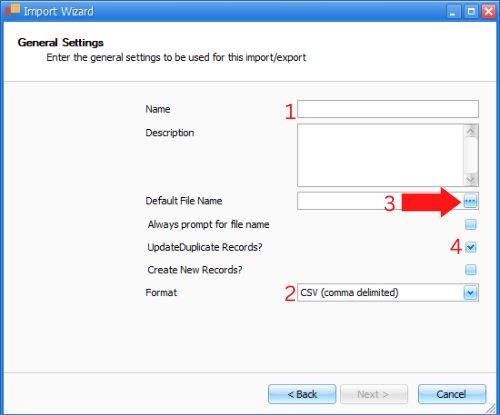500x415 pixels.
Task: Click the resize grip at window corner
Action: pos(491,408)
